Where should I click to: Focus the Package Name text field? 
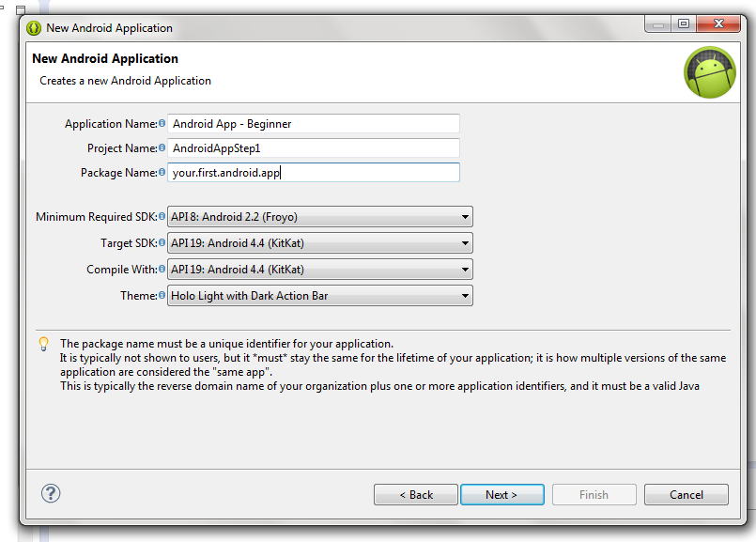pos(314,173)
